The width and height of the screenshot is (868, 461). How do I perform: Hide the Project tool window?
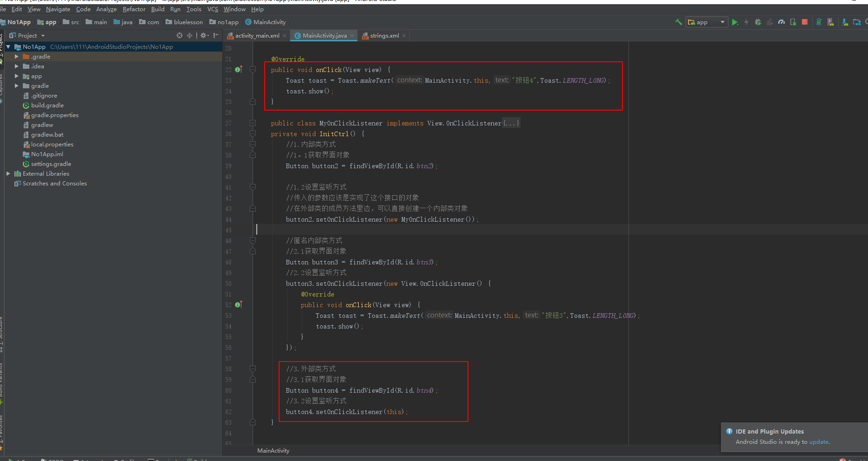216,35
